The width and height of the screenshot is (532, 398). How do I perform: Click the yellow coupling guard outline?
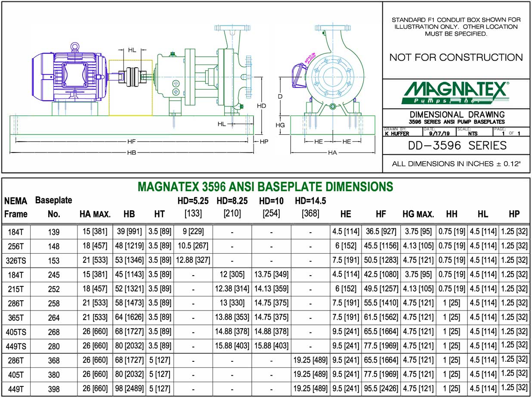coord(130,87)
